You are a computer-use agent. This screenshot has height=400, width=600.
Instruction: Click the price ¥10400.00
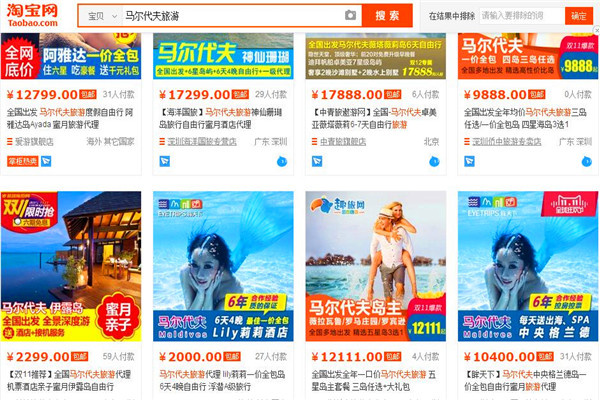(x=499, y=357)
